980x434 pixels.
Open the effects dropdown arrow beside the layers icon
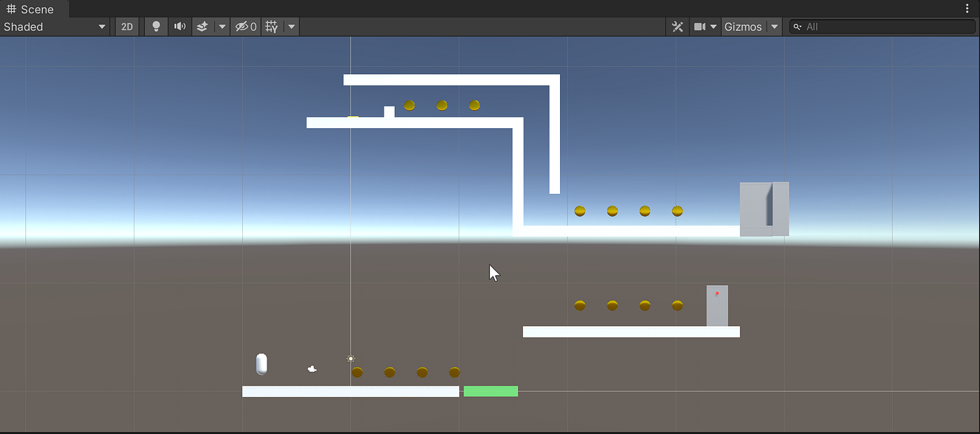click(x=222, y=27)
